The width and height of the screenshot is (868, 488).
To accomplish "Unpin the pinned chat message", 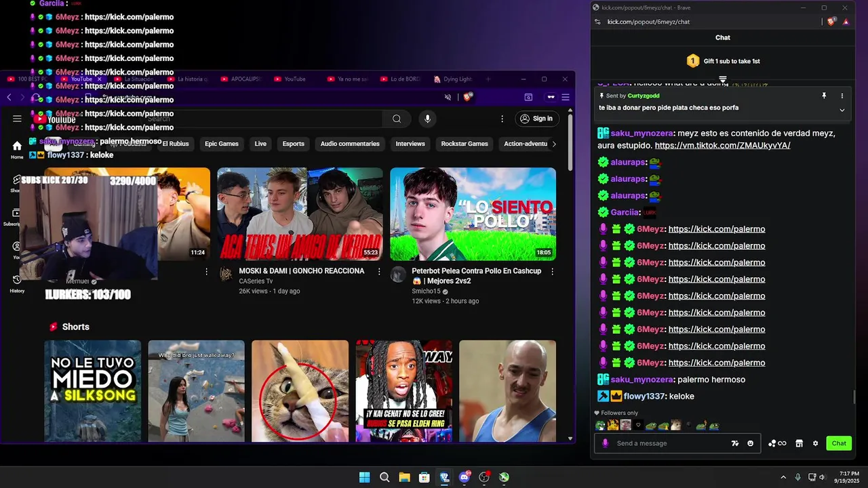I will pos(824,96).
